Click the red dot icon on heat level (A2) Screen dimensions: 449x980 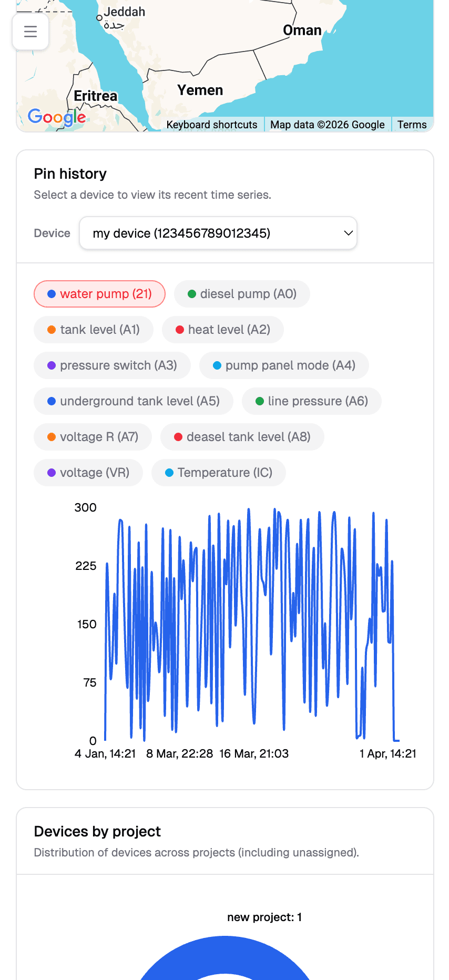click(180, 330)
